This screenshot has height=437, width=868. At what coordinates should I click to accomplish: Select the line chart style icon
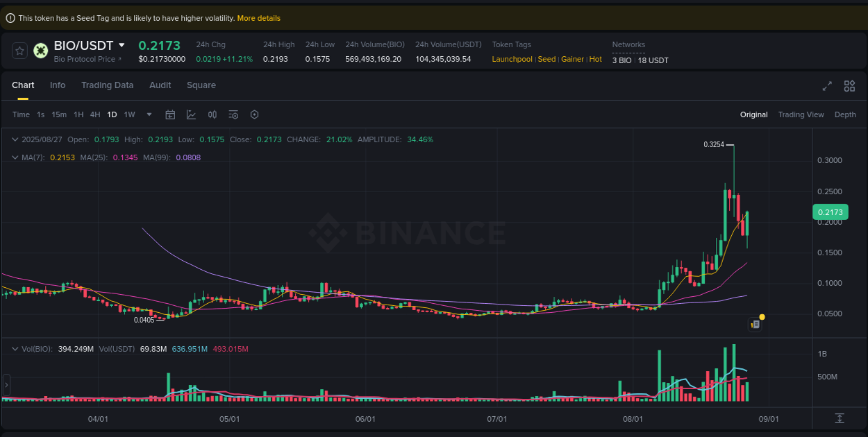[x=192, y=114]
